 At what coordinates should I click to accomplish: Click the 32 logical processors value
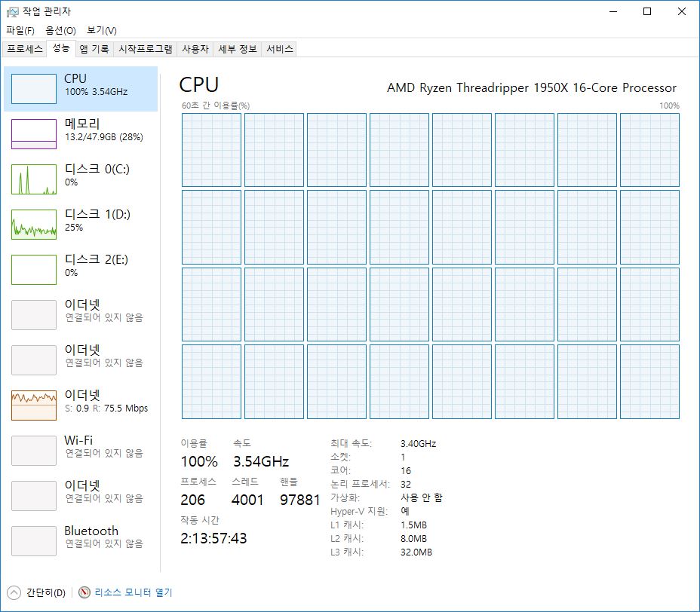tap(406, 484)
